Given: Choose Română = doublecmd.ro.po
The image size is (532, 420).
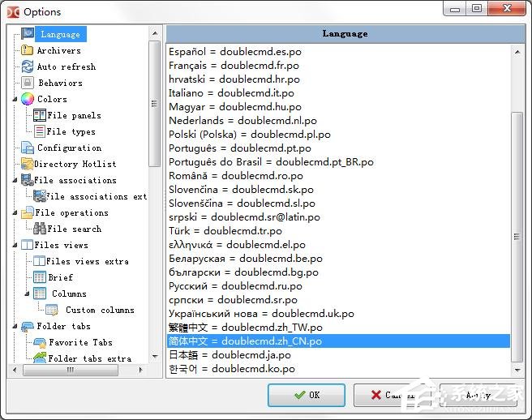Looking at the screenshot, I should (x=338, y=176).
